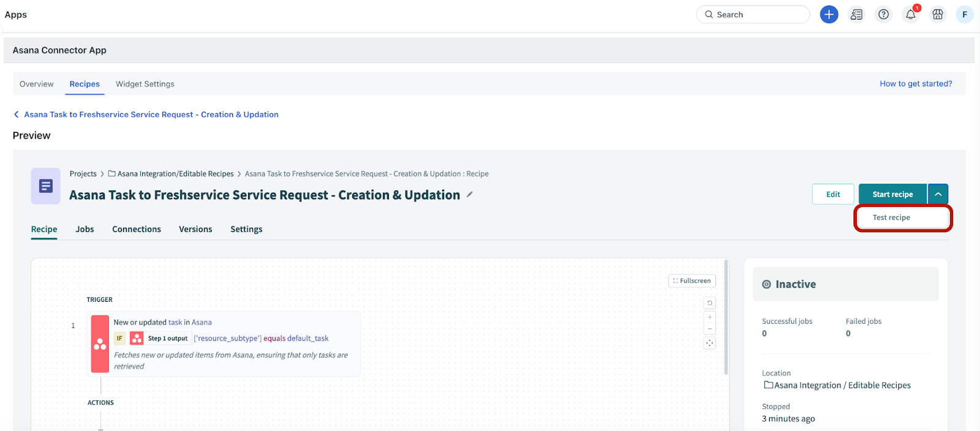Viewport: 980px width, 431px height.
Task: Click the IF condition badge
Action: [x=119, y=338]
